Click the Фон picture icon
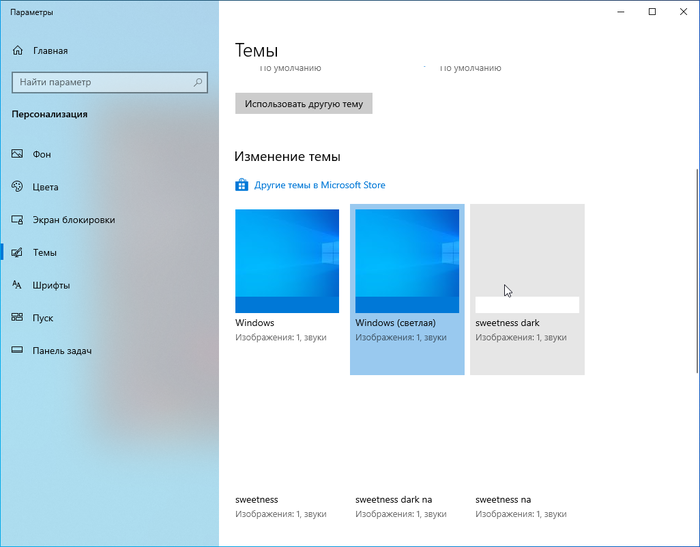The width and height of the screenshot is (700, 547). tap(17, 154)
